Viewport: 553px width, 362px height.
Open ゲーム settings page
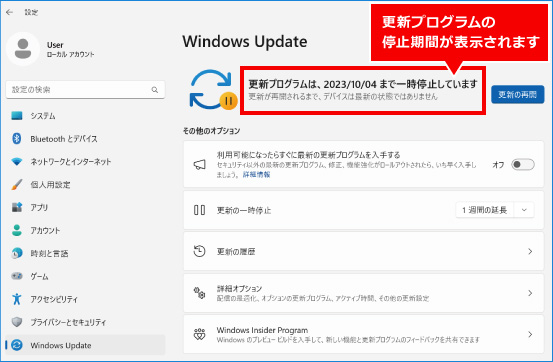[x=85, y=276]
